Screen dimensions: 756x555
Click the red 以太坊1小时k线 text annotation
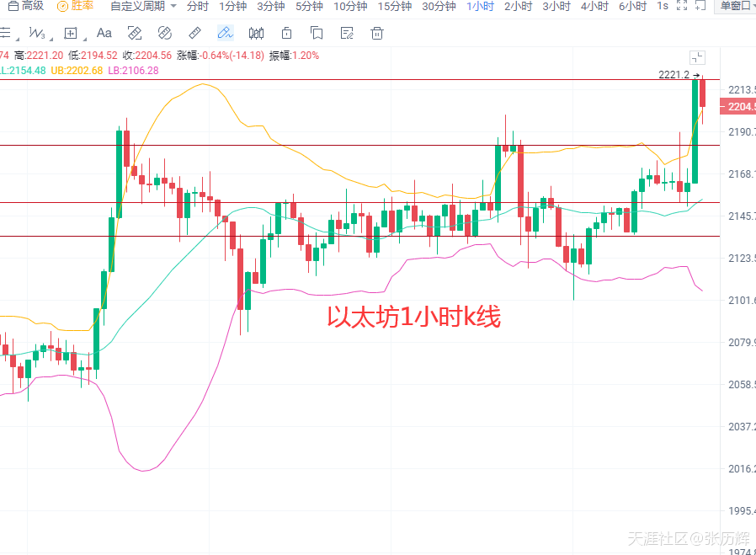(x=413, y=318)
